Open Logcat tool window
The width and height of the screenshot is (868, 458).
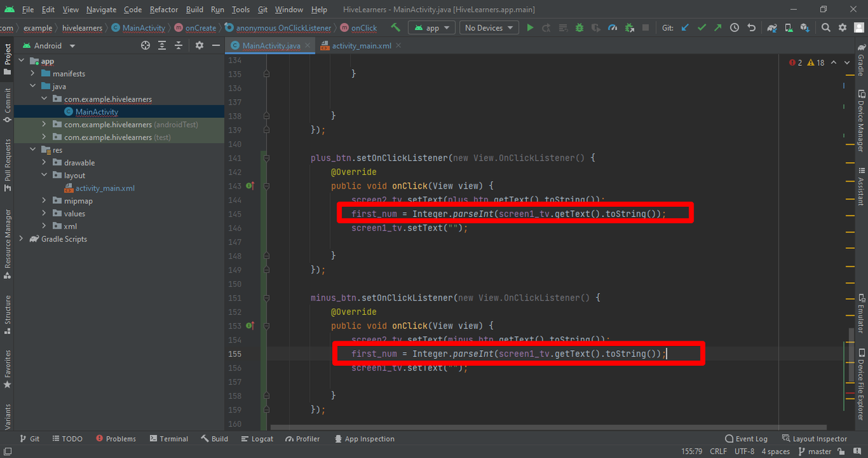coord(256,439)
